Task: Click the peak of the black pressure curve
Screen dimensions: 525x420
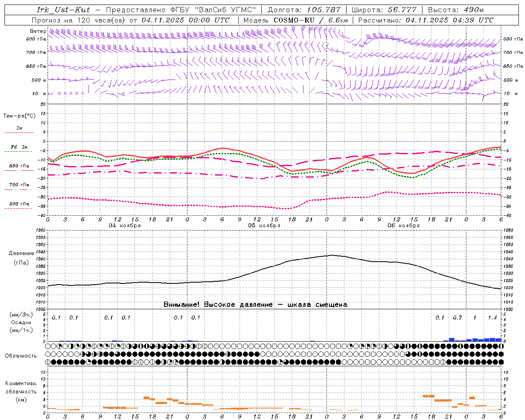Action: pos(332,255)
